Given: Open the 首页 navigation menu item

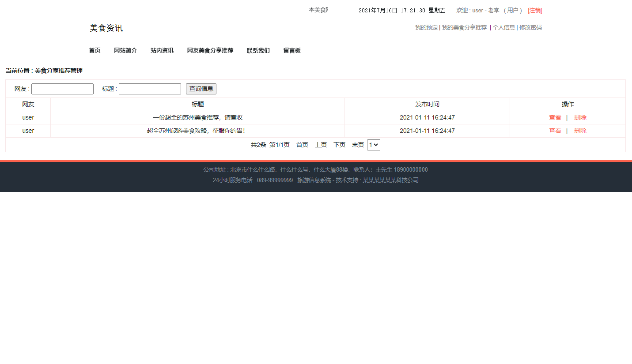Looking at the screenshot, I should (95, 50).
